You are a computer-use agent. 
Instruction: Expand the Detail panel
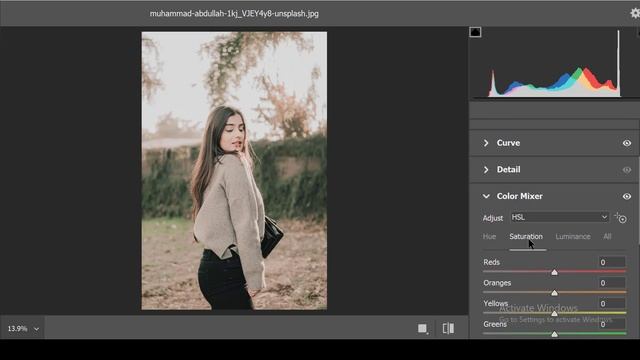(x=486, y=169)
